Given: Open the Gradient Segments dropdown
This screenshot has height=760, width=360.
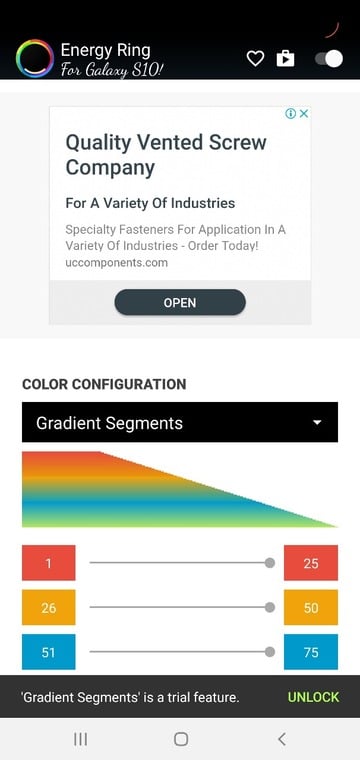Looking at the screenshot, I should click(180, 422).
